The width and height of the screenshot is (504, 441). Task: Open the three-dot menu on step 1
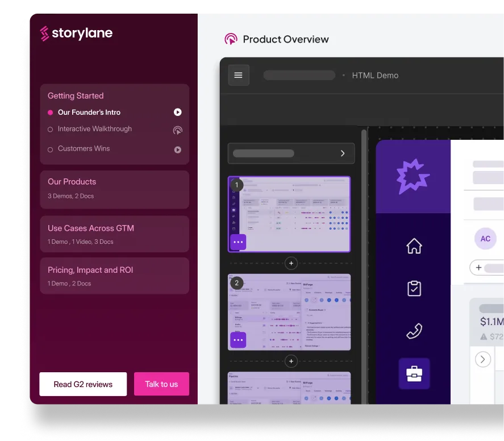[238, 242]
